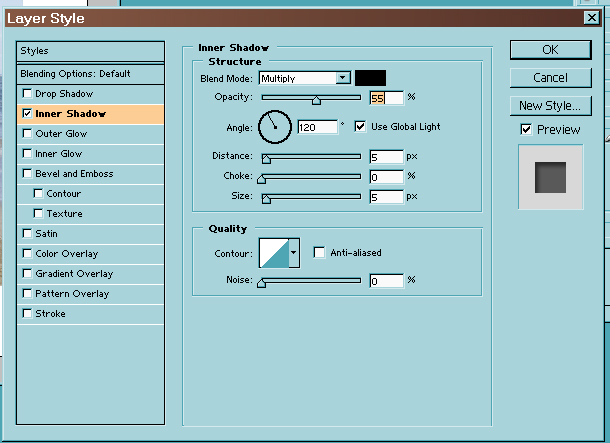This screenshot has height=443, width=610.
Task: Expand the Contour picker arrow
Action: click(x=294, y=253)
